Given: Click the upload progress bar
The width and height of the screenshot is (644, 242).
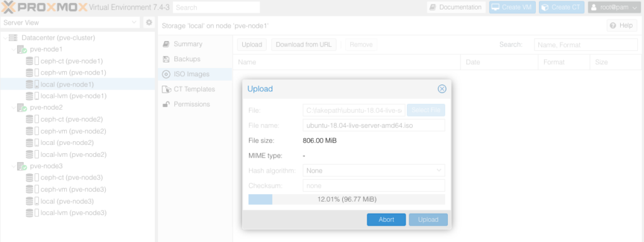Looking at the screenshot, I should point(347,200).
